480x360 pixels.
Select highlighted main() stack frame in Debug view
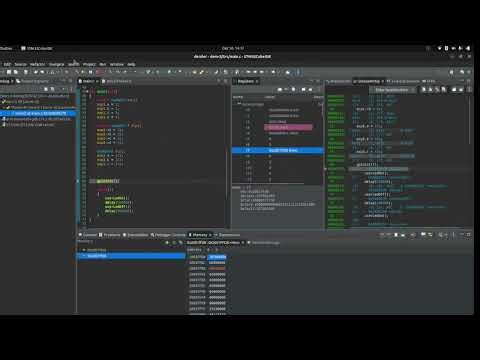(38, 113)
